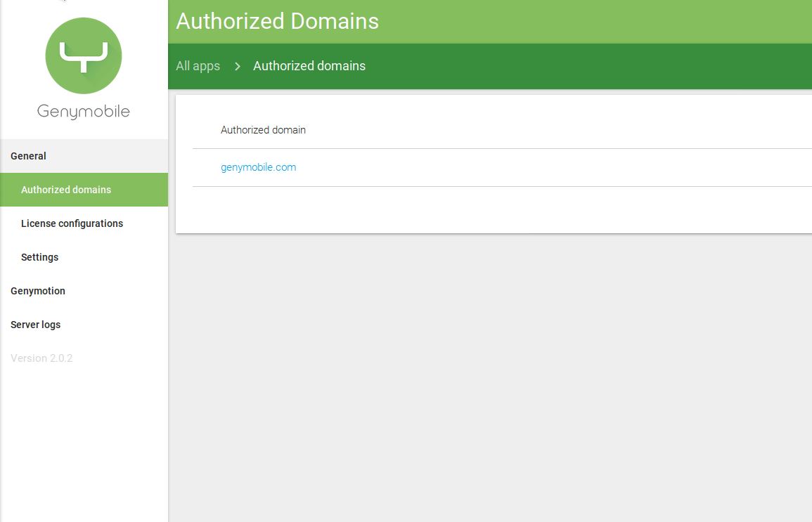Click empty light green title bar area
812x522 pixels.
(x=598, y=21)
